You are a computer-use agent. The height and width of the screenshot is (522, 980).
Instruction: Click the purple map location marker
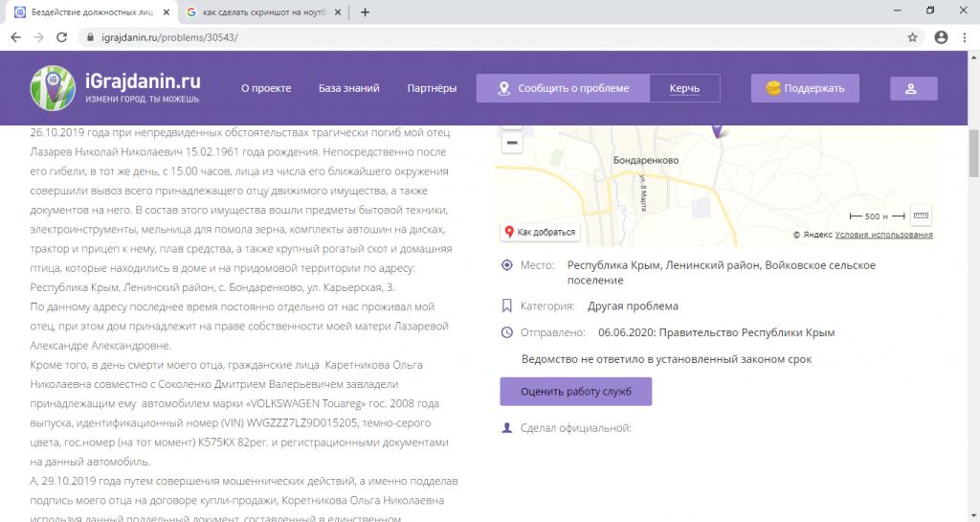718,130
